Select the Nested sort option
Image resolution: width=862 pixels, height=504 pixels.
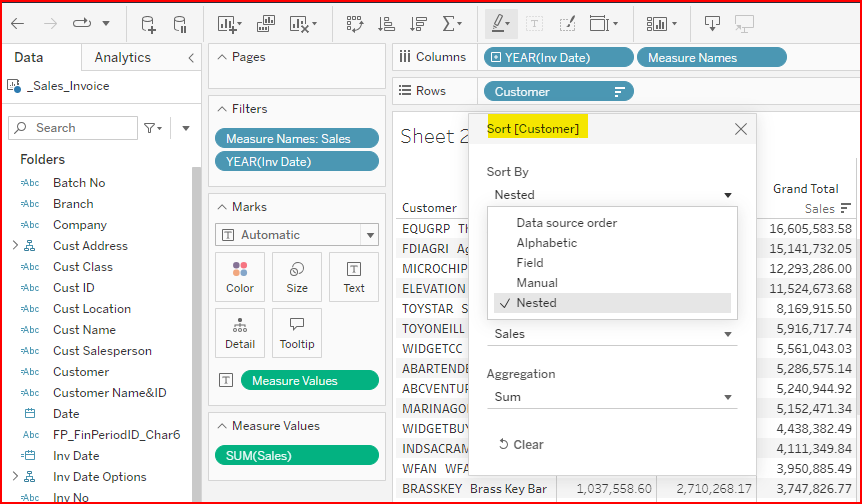(x=536, y=303)
